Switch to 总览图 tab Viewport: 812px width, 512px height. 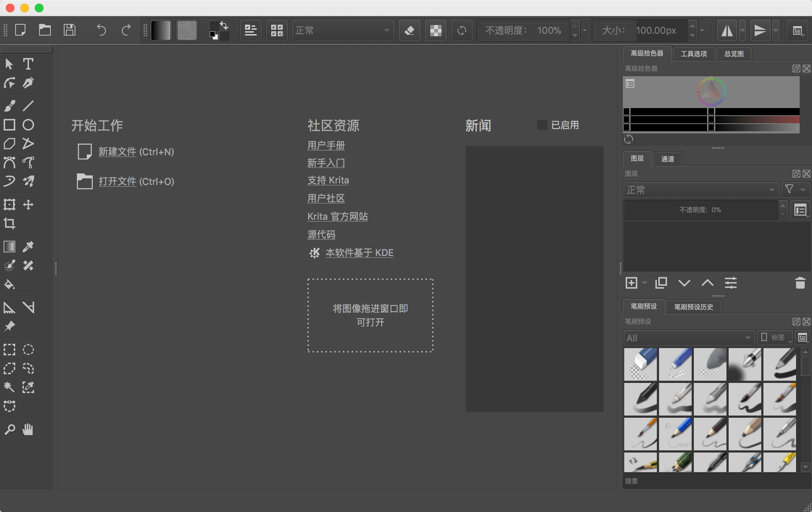[734, 54]
